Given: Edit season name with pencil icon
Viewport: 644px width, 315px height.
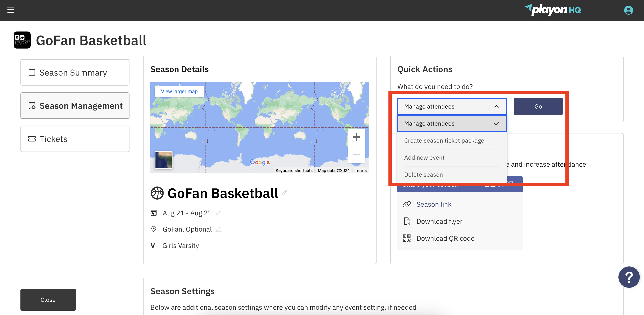Looking at the screenshot, I should click(285, 193).
